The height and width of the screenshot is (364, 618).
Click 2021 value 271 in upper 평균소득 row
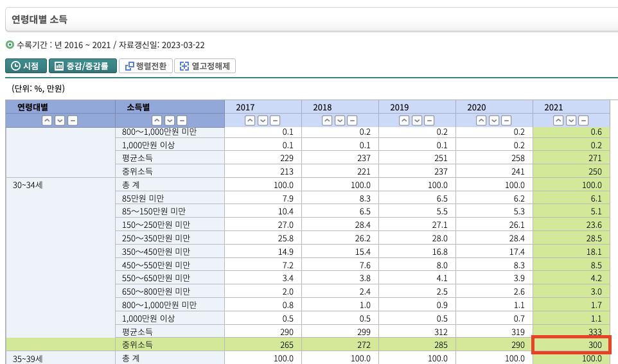point(572,158)
